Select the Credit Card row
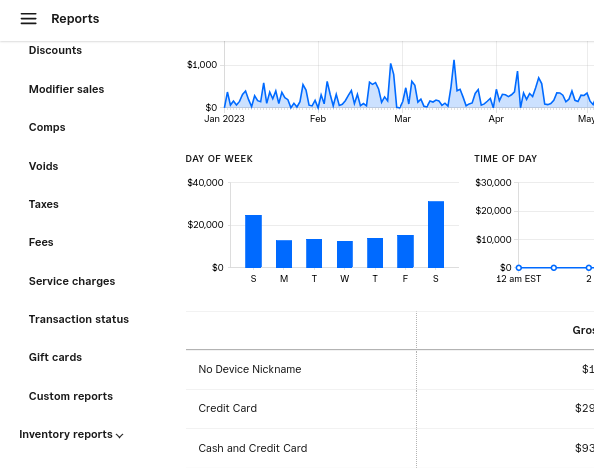The image size is (594, 468). (x=390, y=409)
